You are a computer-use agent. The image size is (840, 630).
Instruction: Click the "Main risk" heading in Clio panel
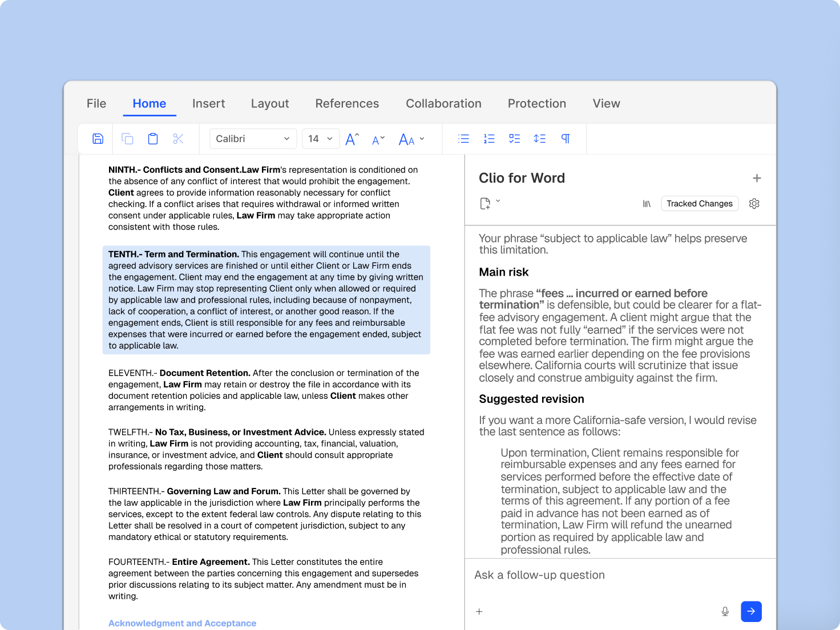tap(504, 272)
